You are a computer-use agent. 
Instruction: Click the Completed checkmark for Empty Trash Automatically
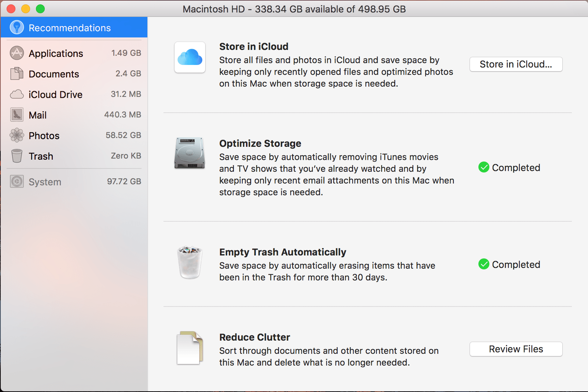[484, 264]
